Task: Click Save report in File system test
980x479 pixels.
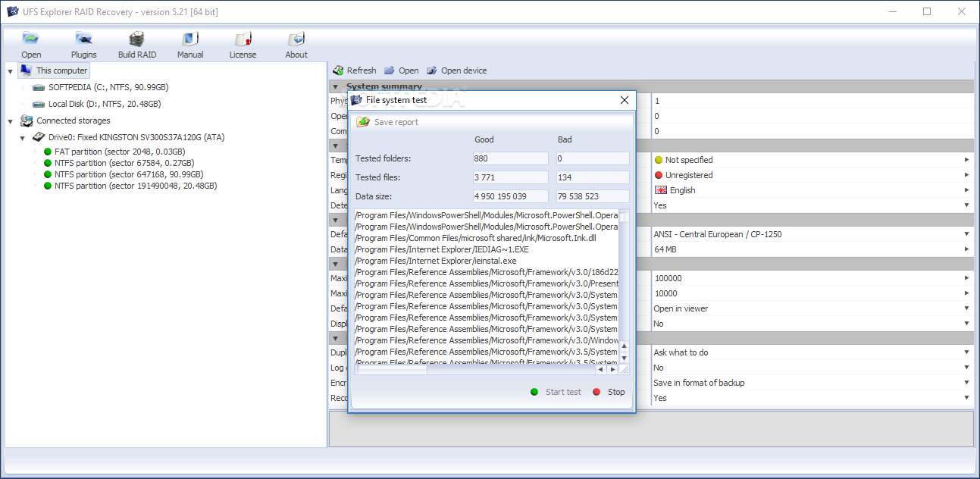Action: (387, 122)
